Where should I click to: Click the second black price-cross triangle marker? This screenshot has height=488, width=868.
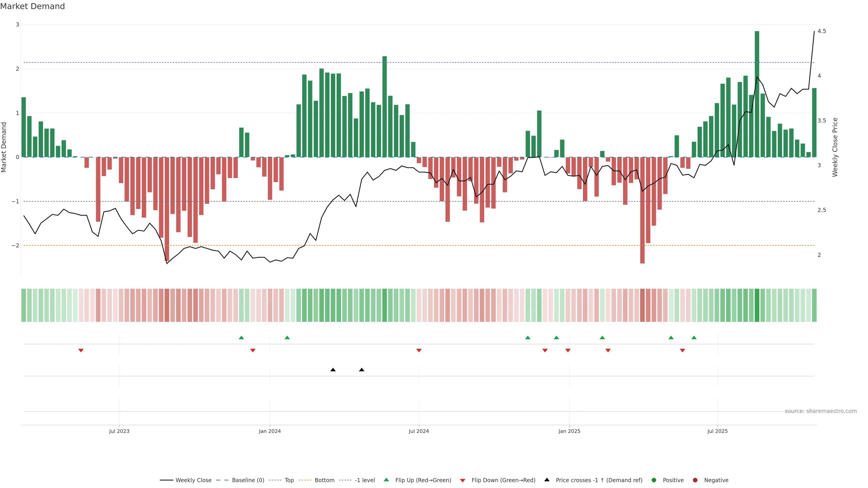click(x=362, y=370)
